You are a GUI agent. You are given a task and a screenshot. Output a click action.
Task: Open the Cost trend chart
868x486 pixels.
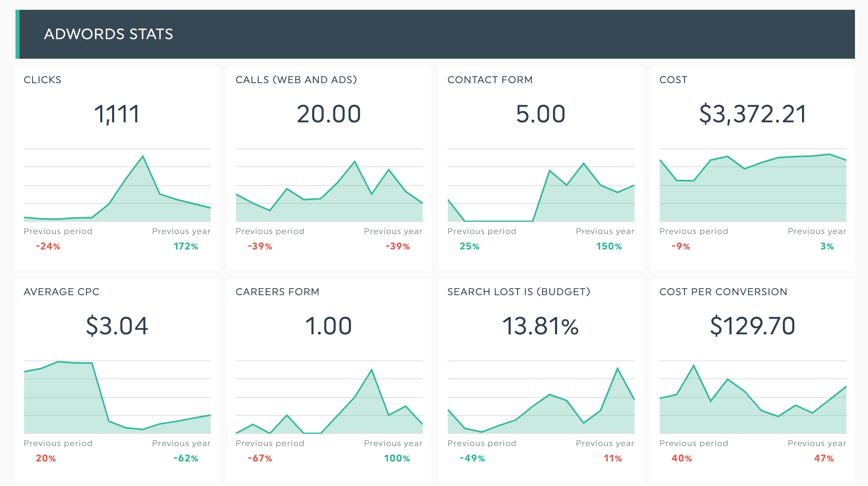point(753,185)
